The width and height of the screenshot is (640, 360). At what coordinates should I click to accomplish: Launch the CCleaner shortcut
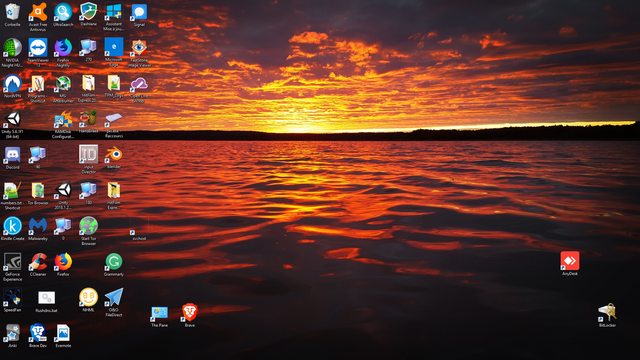[38, 263]
